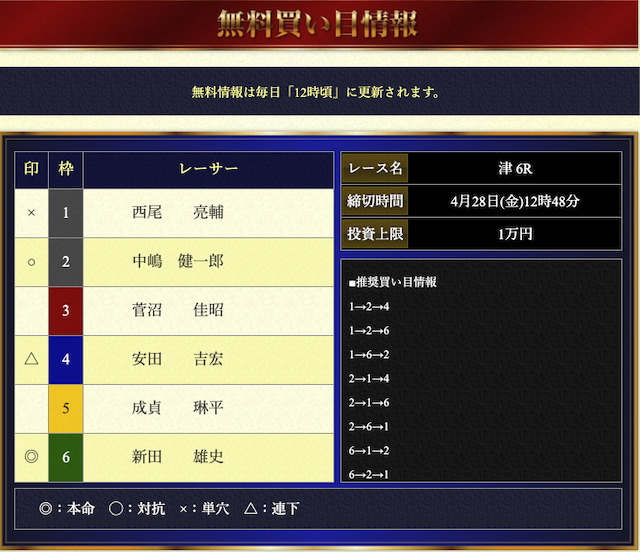
Task: Click the race name value 津 6R
Action: 515,168
